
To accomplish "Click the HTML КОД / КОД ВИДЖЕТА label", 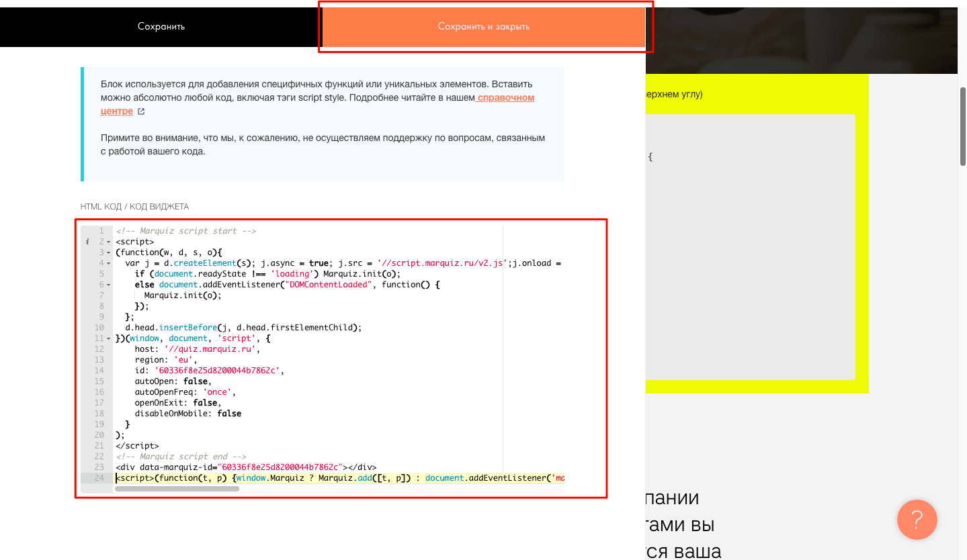I will 134,207.
